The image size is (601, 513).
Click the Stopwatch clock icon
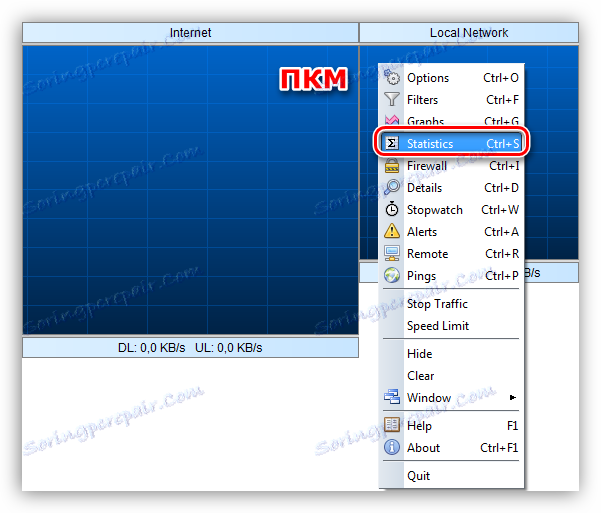[x=392, y=209]
